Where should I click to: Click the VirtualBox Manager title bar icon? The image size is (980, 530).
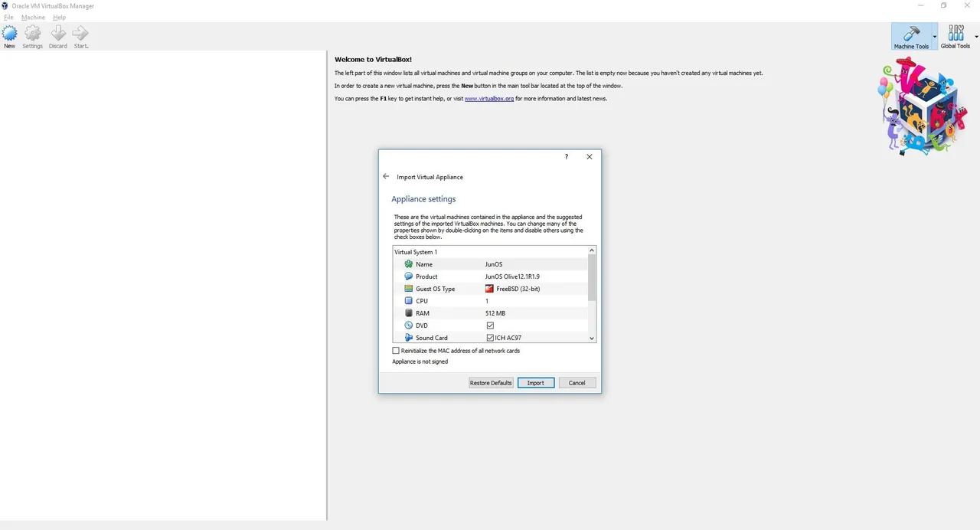(x=5, y=6)
